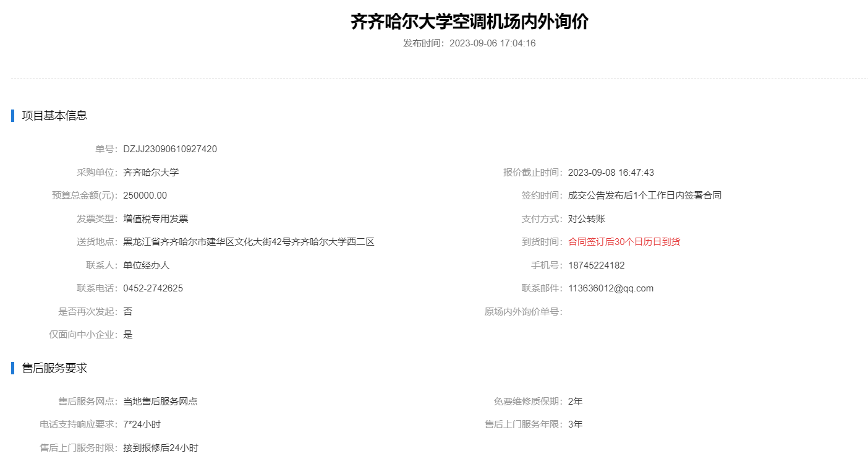Click the email address 113636012@qq.com
The width and height of the screenshot is (868, 469).
pos(610,288)
